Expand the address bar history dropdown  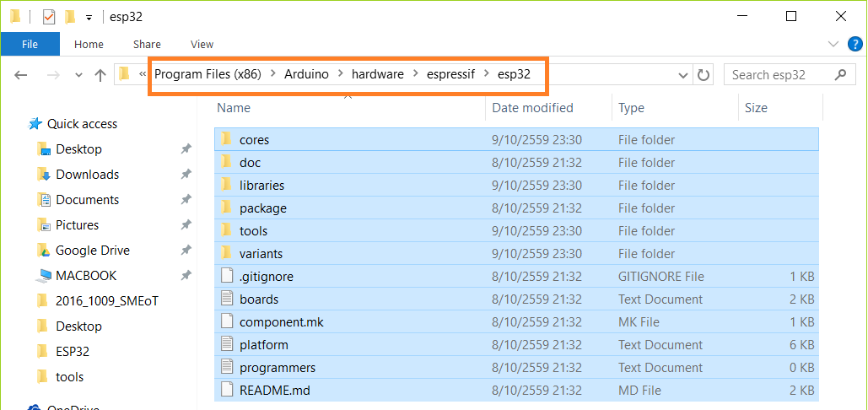683,75
